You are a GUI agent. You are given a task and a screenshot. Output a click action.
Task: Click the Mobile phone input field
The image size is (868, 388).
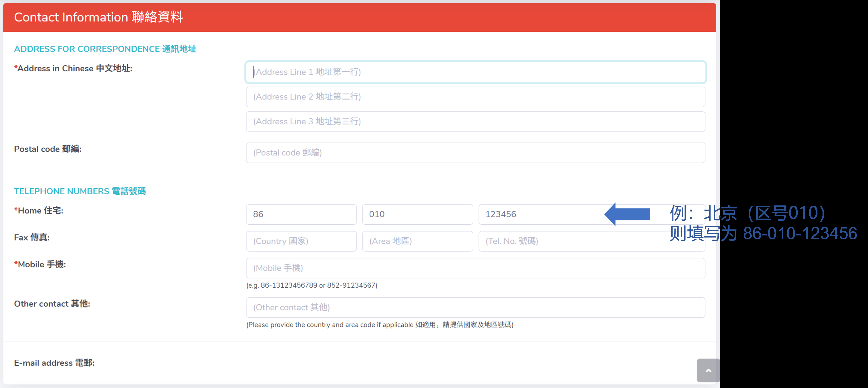(x=475, y=268)
